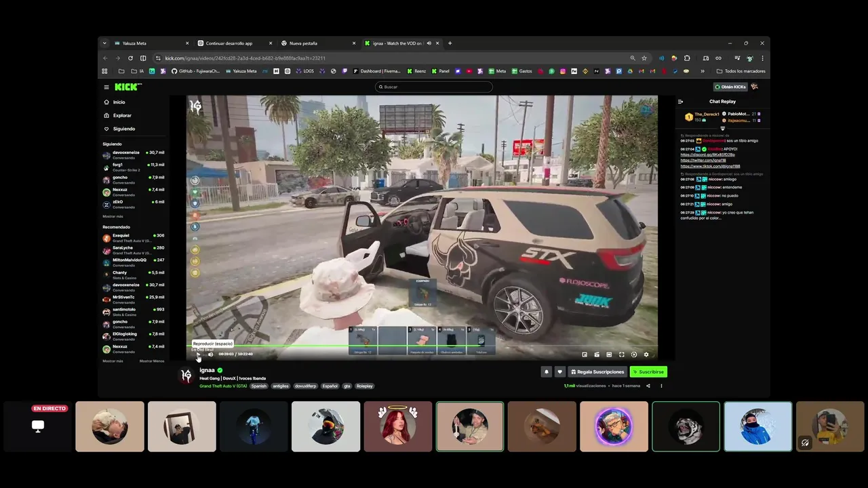Mute the video player volume
Screen dimensions: 868x488
tap(210, 354)
